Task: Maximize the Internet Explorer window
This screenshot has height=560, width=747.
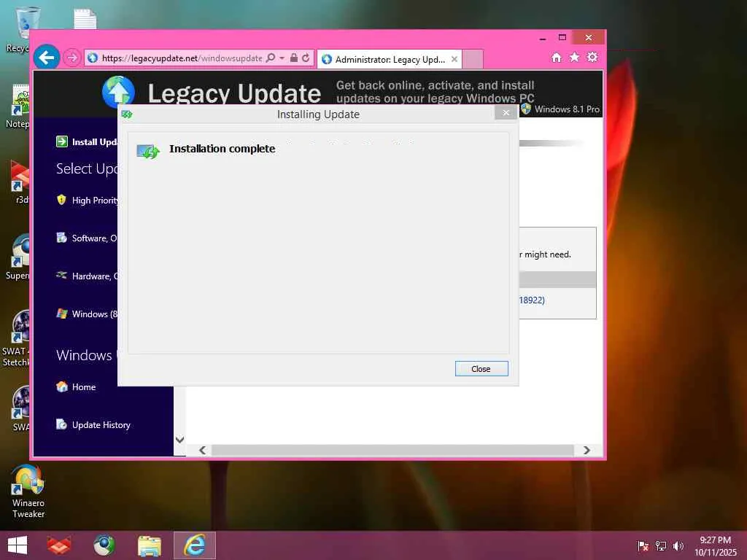Action: [x=562, y=38]
